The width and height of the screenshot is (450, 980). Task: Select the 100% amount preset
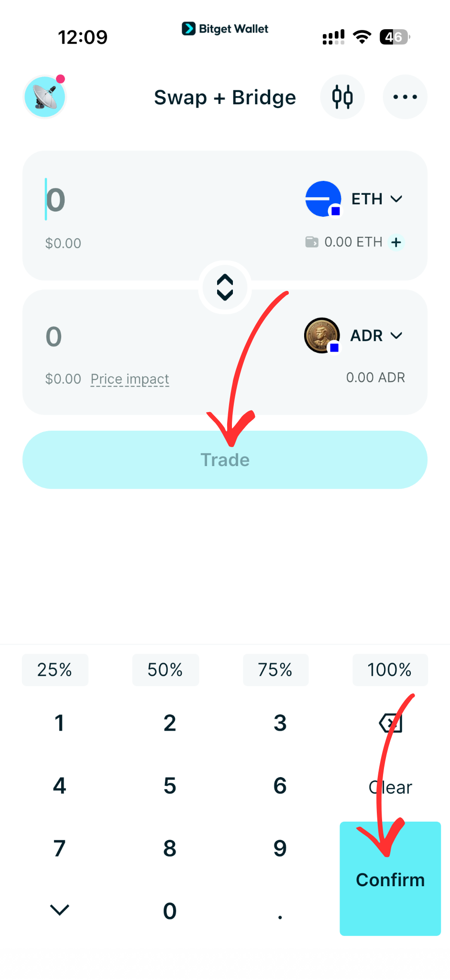point(390,669)
